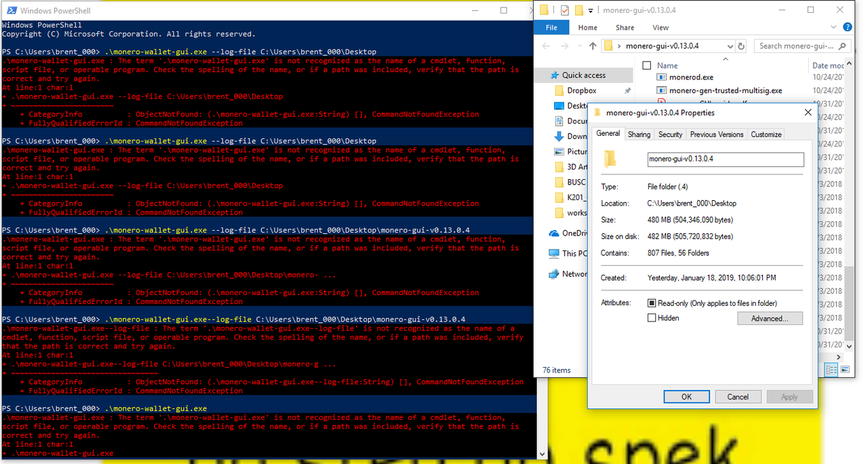Switch to the Customize tab
The height and width of the screenshot is (464, 868).
tap(766, 134)
